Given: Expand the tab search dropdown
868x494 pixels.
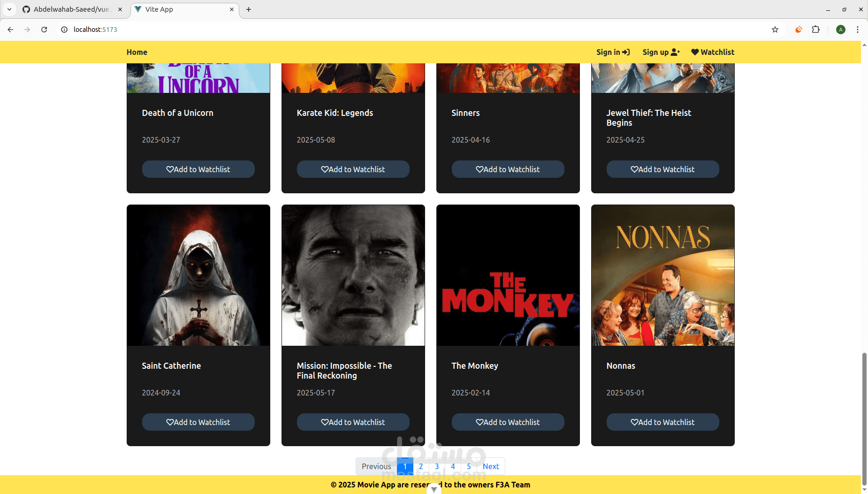Looking at the screenshot, I should pos(9,9).
